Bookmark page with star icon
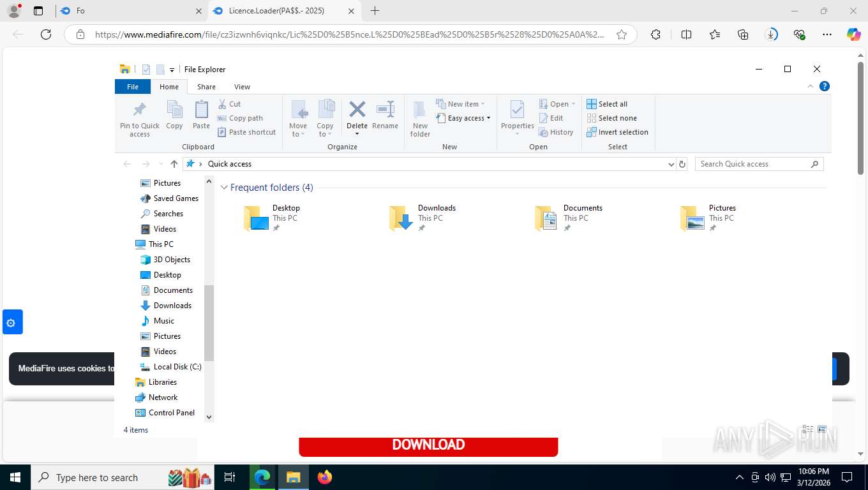This screenshot has width=868, height=490. 622,34
